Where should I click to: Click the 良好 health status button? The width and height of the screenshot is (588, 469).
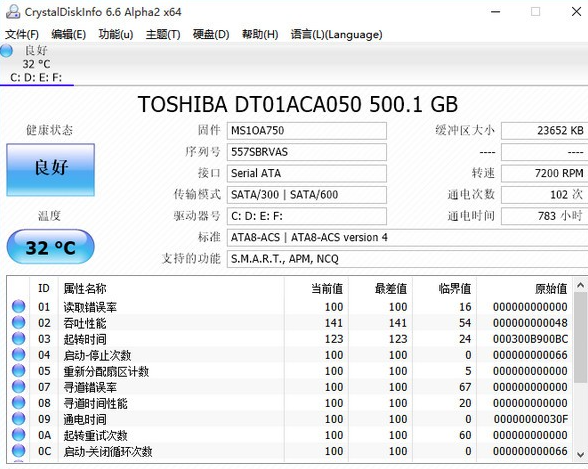click(x=51, y=170)
